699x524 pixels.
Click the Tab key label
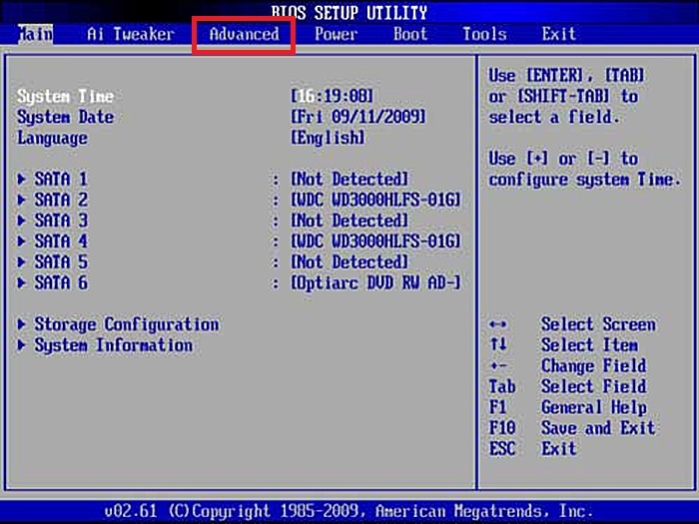coord(502,387)
